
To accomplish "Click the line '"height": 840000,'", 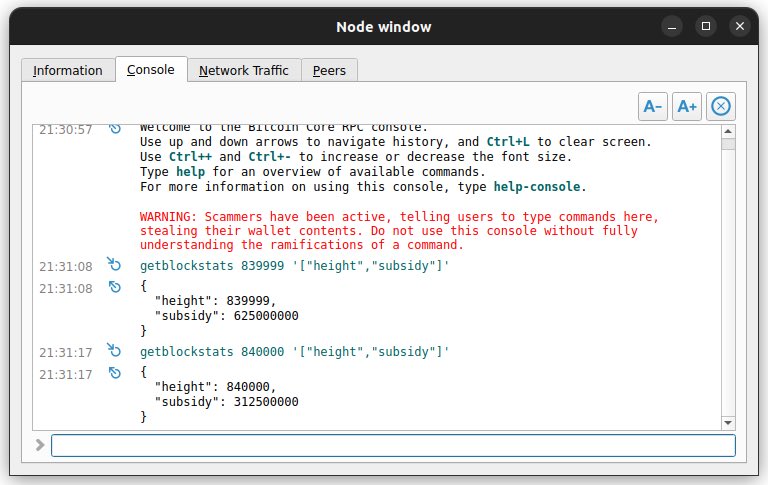I will pos(216,387).
